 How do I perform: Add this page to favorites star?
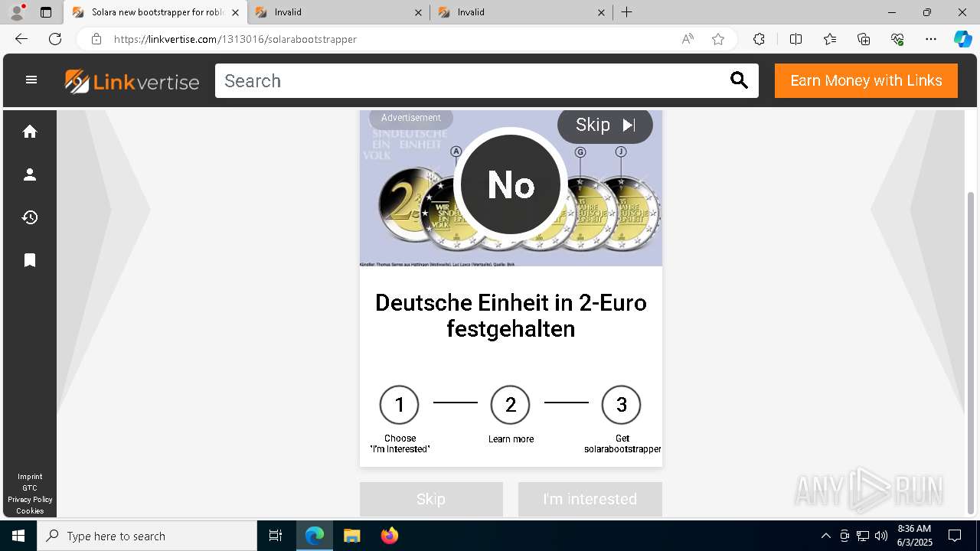(718, 39)
